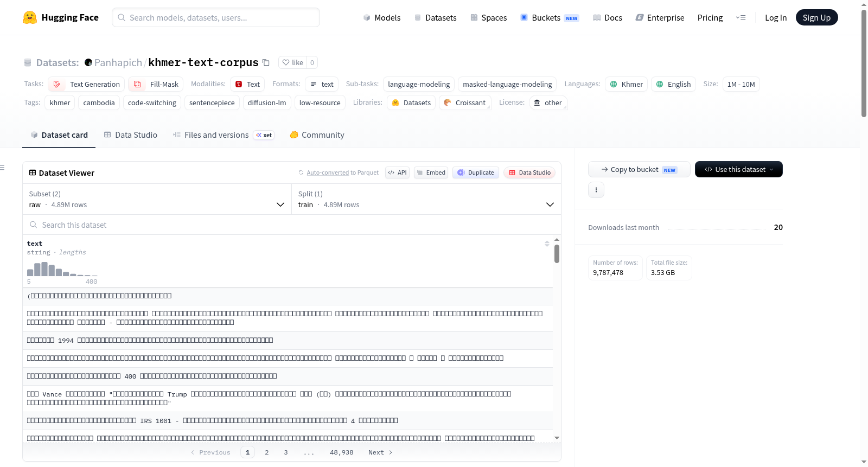Click the Sign Up button

tap(816, 17)
